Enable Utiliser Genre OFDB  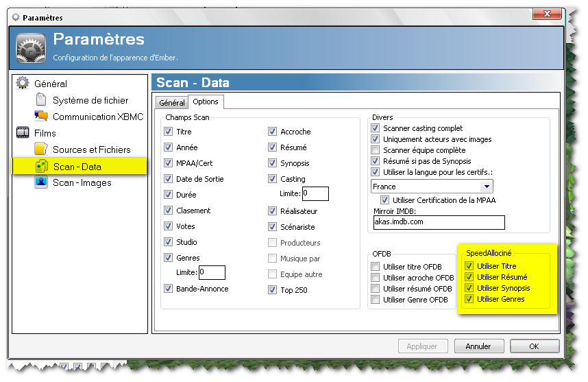coord(375,300)
